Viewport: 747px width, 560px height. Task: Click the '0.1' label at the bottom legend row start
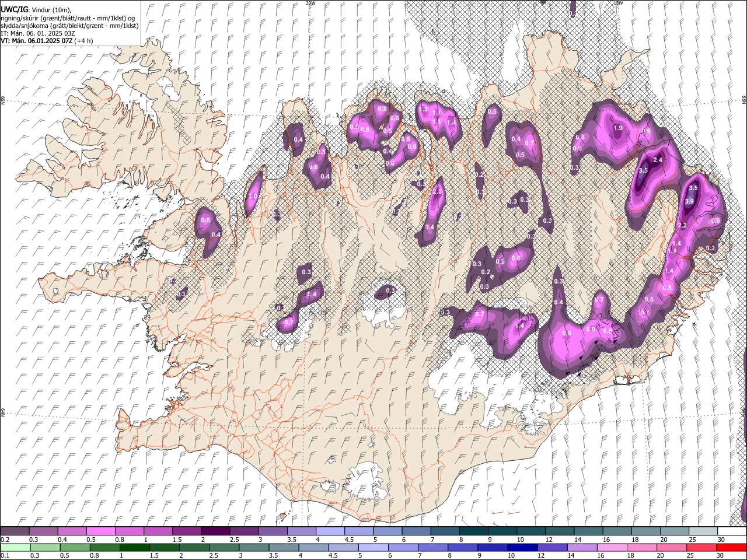coord(5,556)
